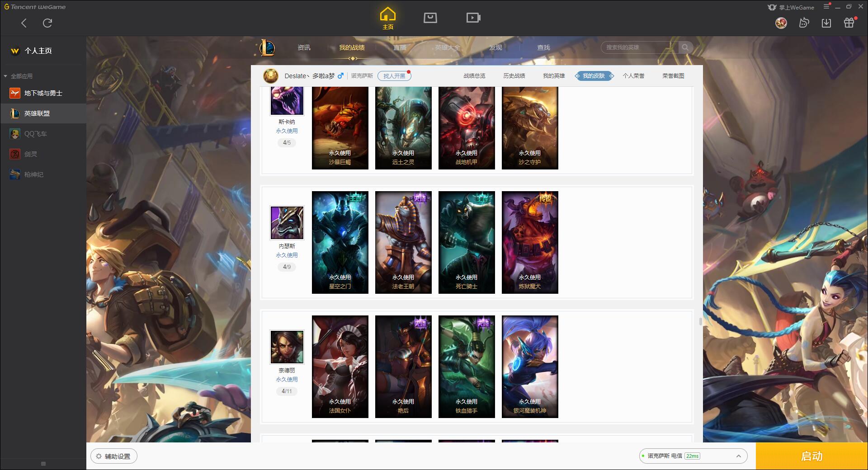Switch to 历史战绩 sub-tab
This screenshot has width=868, height=470.
[x=514, y=76]
